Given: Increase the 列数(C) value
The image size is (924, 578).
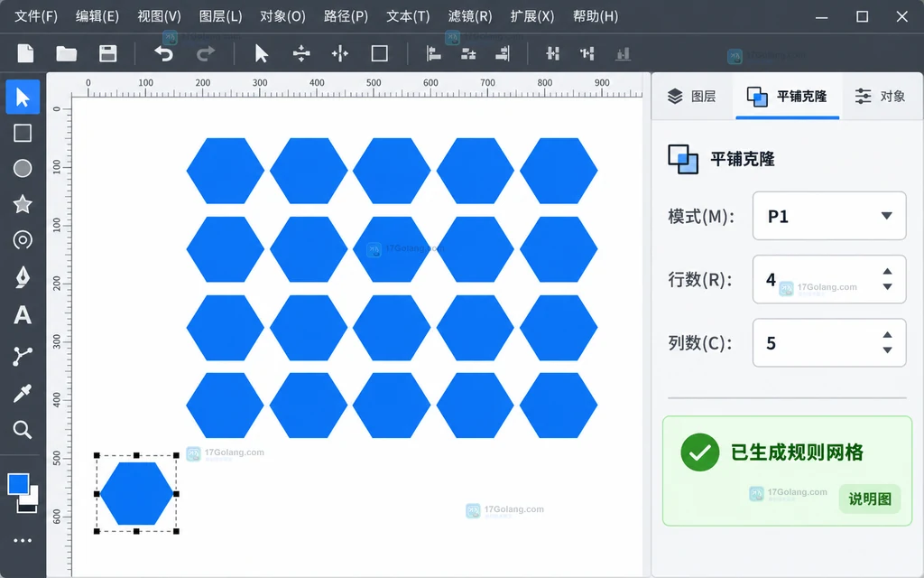Looking at the screenshot, I should click(887, 334).
